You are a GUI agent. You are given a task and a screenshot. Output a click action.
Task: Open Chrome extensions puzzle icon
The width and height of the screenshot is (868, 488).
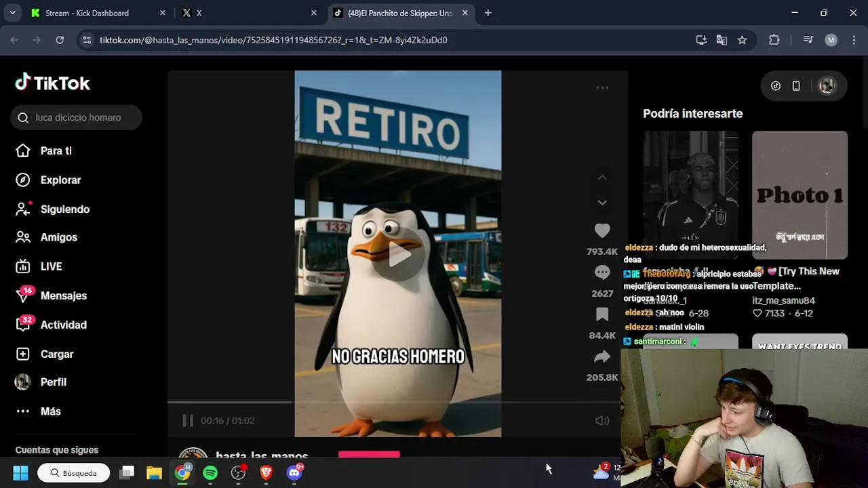(774, 40)
